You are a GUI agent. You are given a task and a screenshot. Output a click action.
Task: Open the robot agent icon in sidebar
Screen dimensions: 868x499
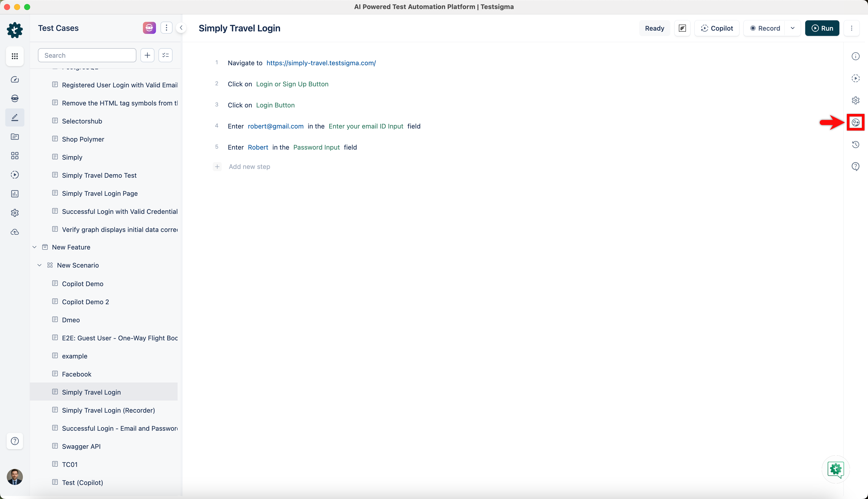[x=15, y=98]
